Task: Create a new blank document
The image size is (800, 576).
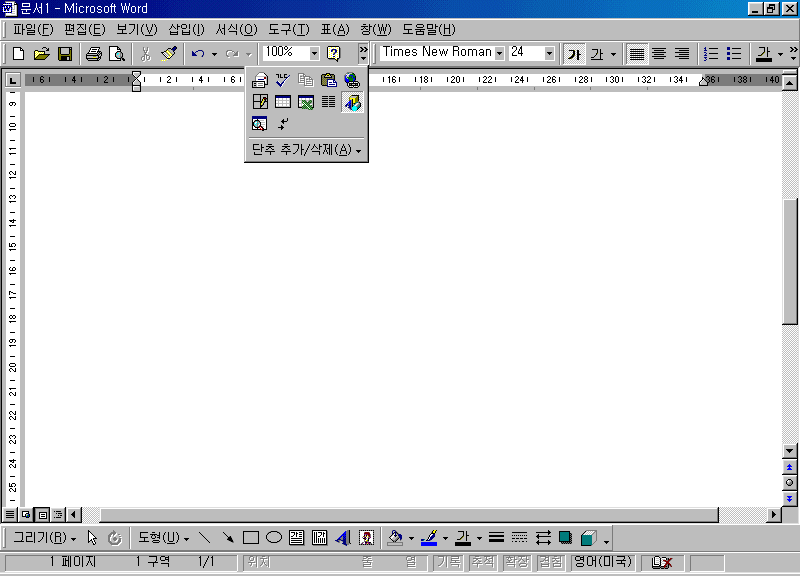Action: coord(18,54)
